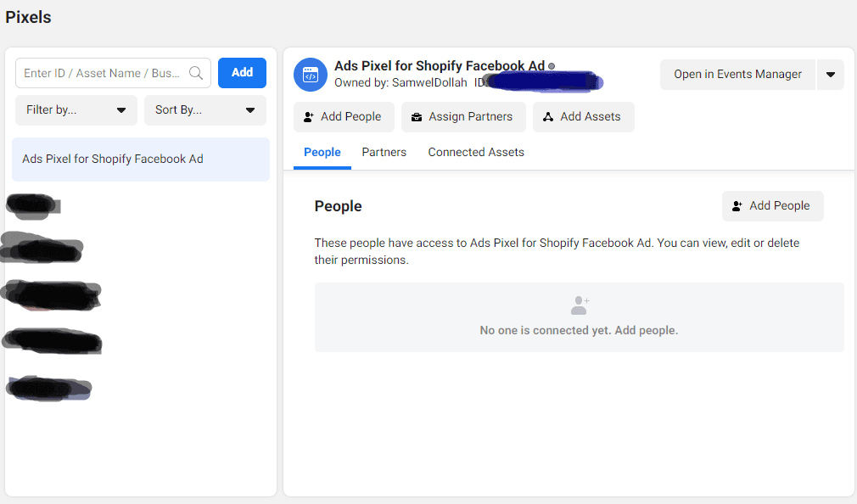Image resolution: width=857 pixels, height=504 pixels.
Task: Click the pixel title in header
Action: click(x=440, y=66)
